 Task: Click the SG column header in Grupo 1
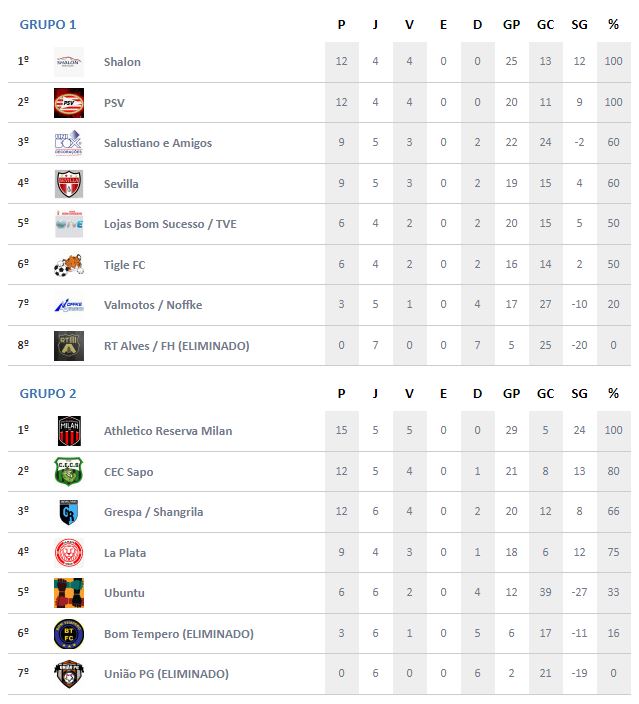(x=579, y=24)
